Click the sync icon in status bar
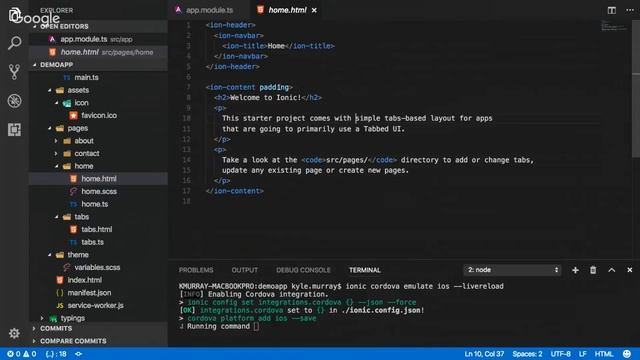 (78, 354)
